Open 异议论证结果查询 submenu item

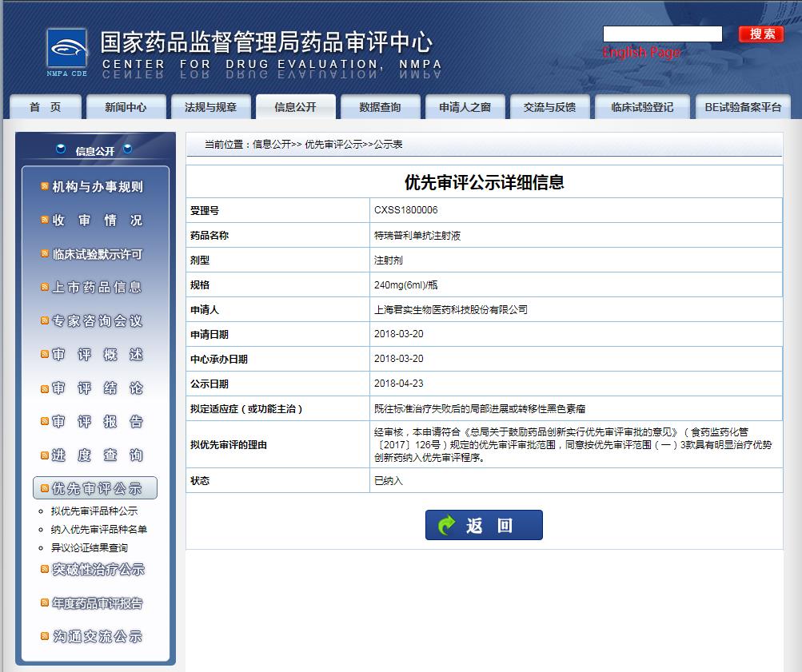(x=89, y=547)
